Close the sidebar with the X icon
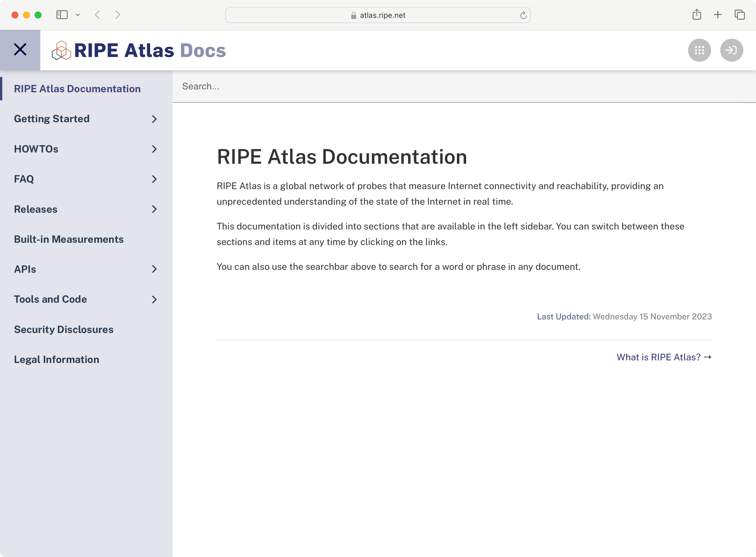Image resolution: width=756 pixels, height=557 pixels. [20, 49]
